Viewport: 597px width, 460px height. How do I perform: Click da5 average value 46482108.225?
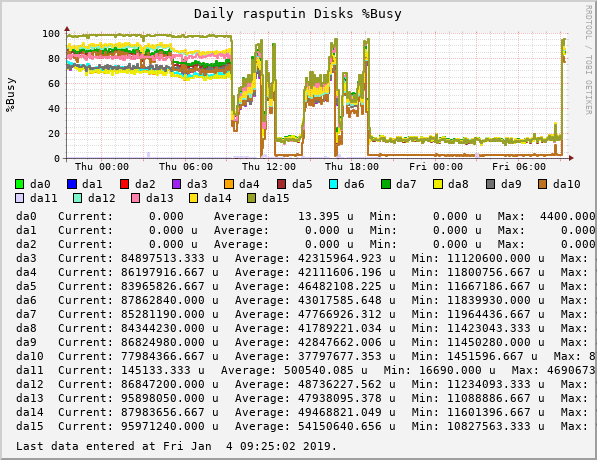[x=340, y=286]
